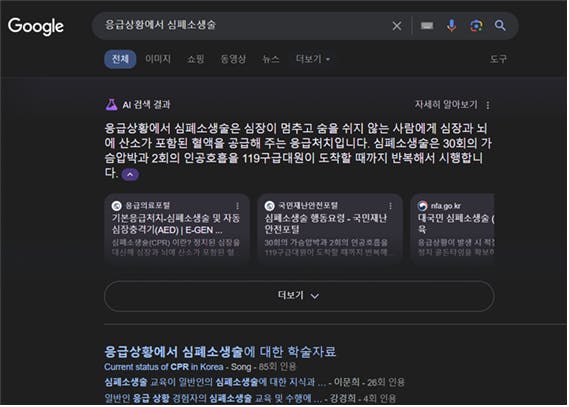Click the 85회 인용 citation count
Image resolution: width=569 pixels, height=407 pixels.
pos(278,367)
